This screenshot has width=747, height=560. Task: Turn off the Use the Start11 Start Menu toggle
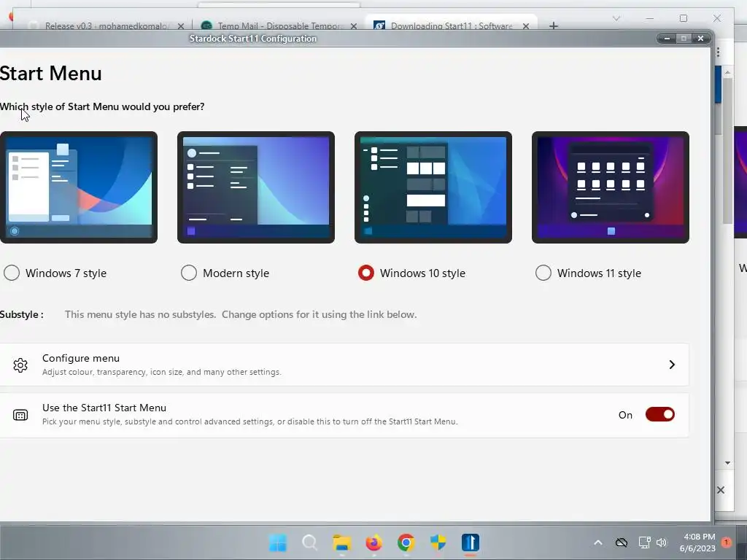659,414
